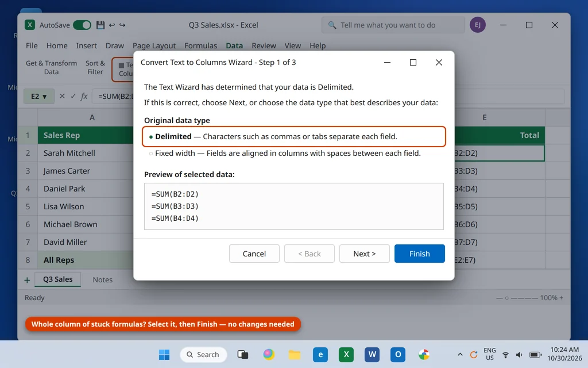Open File Explorer from taskbar
The image size is (588, 368).
pos(295,354)
